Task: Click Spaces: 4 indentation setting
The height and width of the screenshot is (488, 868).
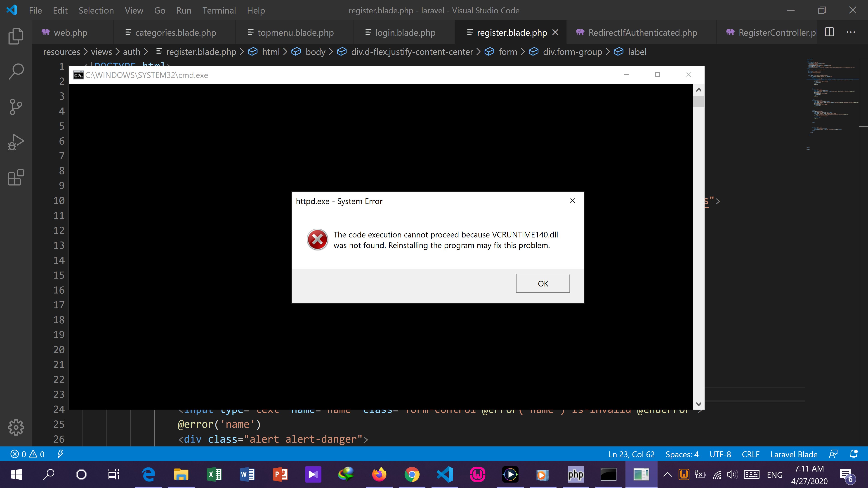Action: click(x=682, y=454)
